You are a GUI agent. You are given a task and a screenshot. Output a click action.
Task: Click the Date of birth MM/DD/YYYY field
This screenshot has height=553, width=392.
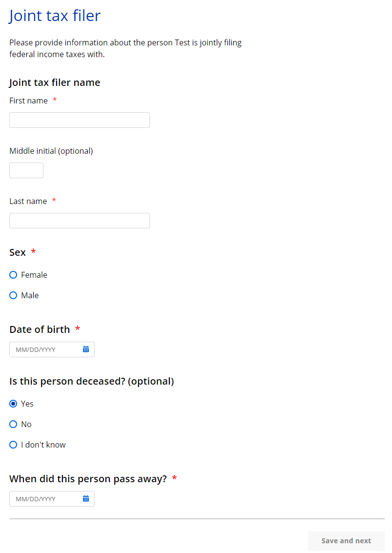pyautogui.click(x=45, y=349)
